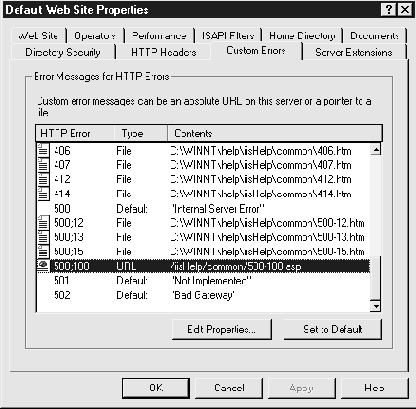Select the file icon beside error 500;15
Viewport: 416px width, 409px height.
click(43, 251)
